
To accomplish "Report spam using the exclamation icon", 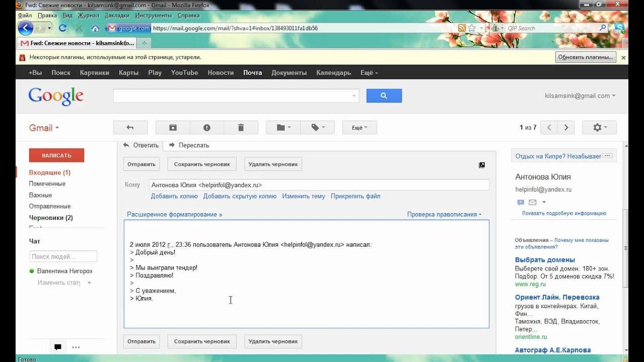I will coord(207,128).
